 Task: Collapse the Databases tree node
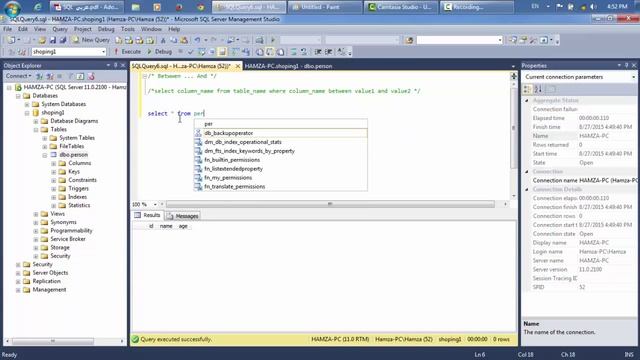[18, 96]
